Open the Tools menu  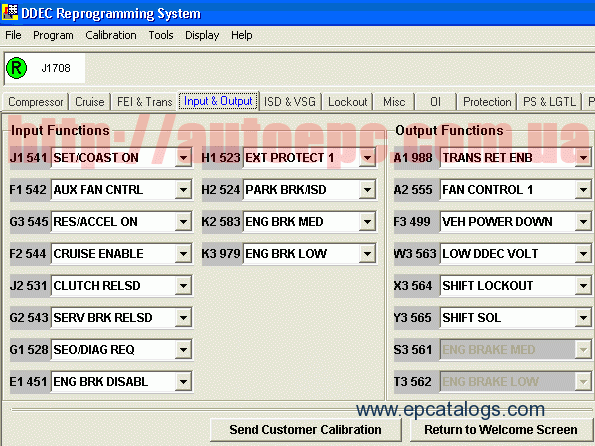[x=161, y=35]
